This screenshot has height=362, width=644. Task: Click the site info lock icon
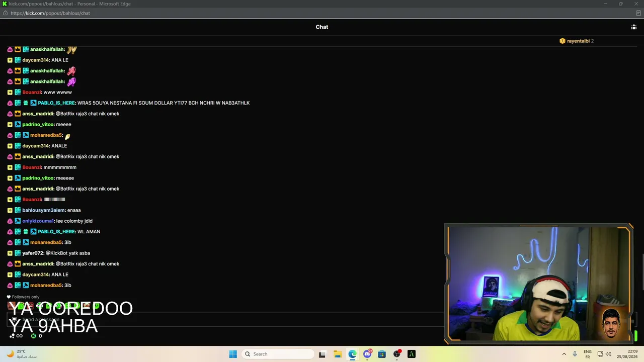pyautogui.click(x=6, y=13)
